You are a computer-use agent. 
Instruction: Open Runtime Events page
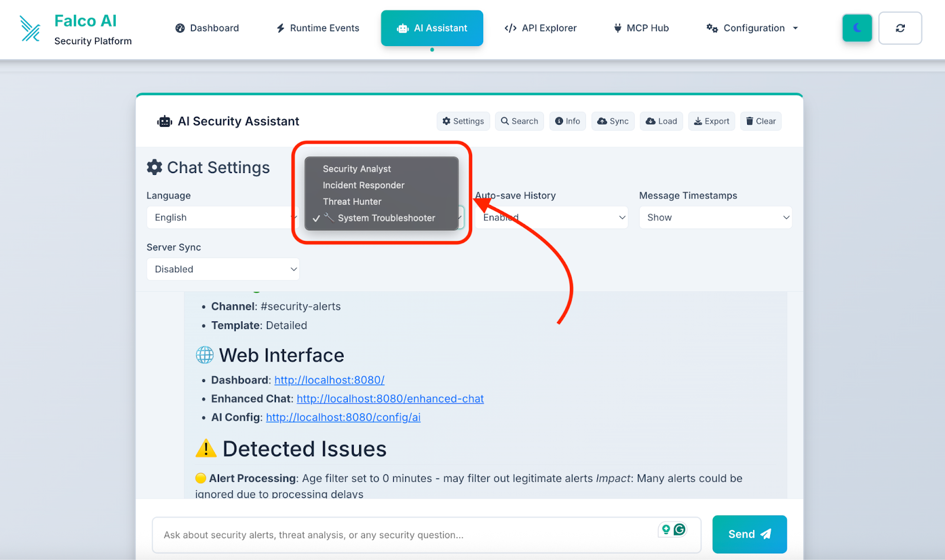point(318,28)
